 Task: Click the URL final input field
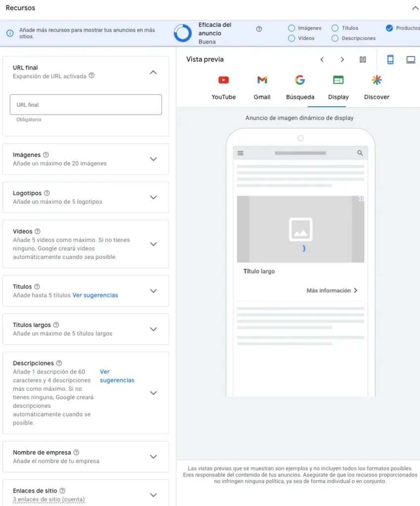coord(86,105)
